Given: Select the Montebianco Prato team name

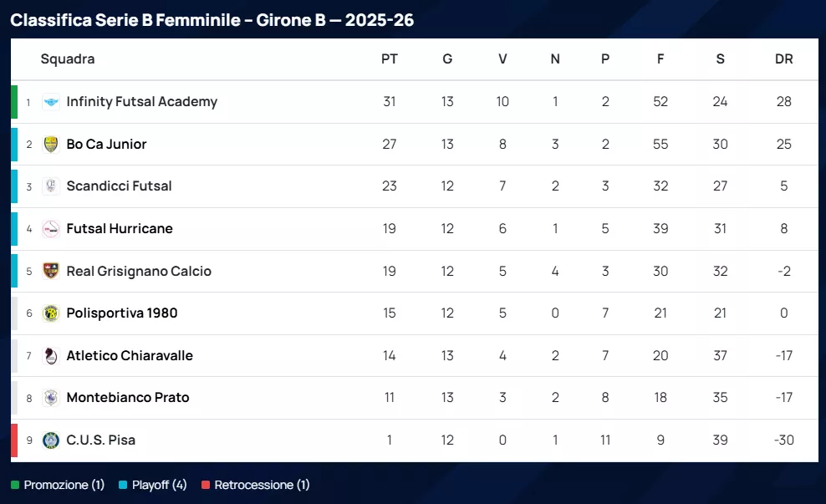Looking at the screenshot, I should 128,398.
